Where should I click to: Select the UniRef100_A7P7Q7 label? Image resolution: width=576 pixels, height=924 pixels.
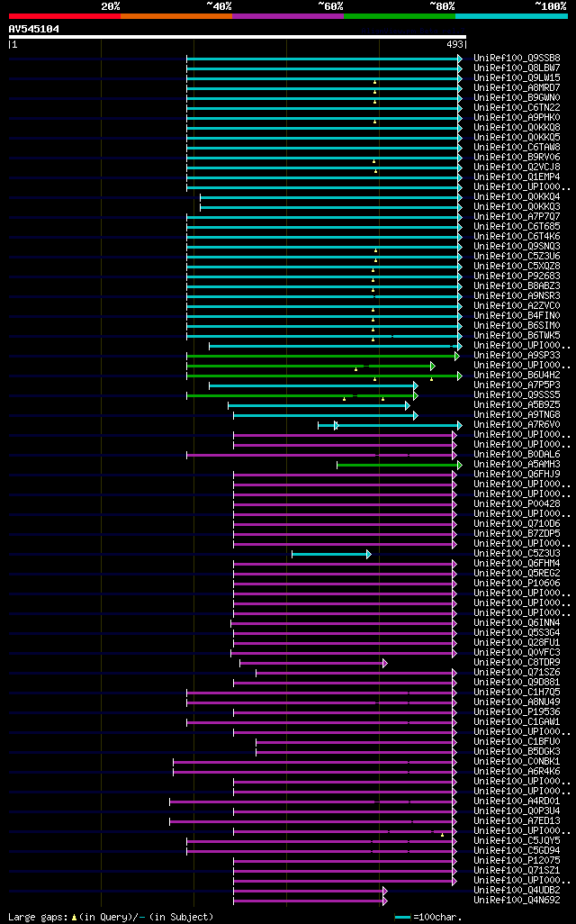click(x=517, y=216)
